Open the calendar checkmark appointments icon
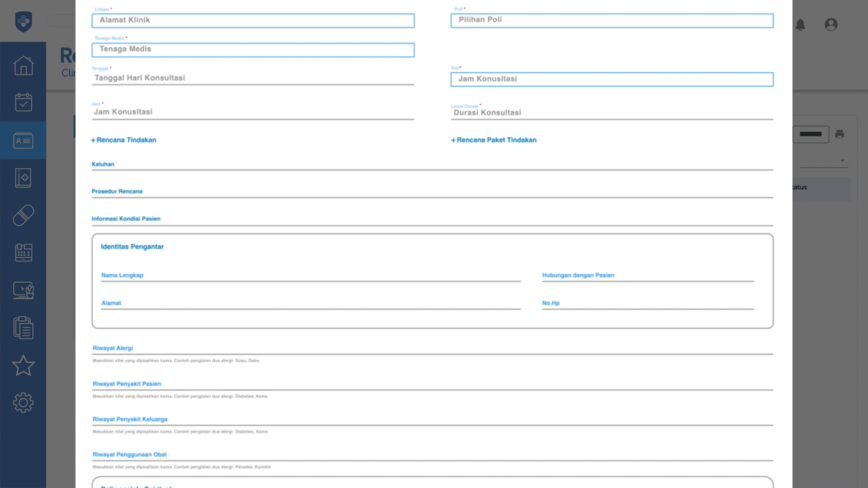868x488 pixels. [23, 102]
